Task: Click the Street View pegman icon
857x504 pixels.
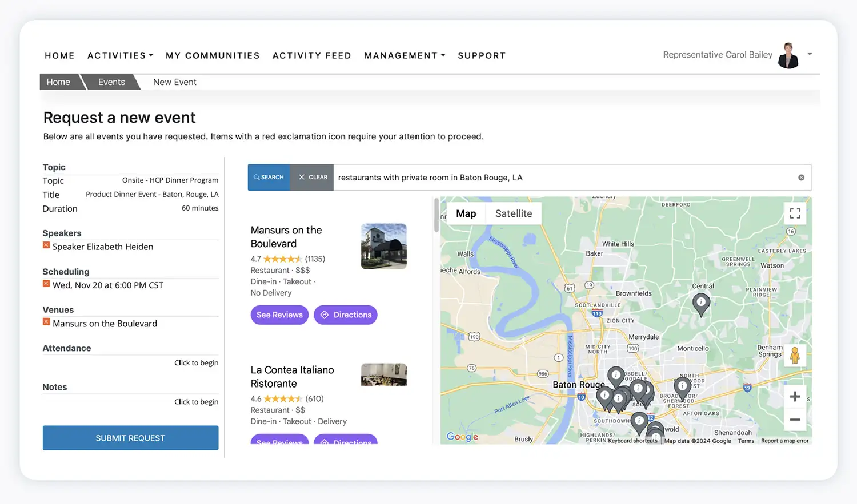Action: pyautogui.click(x=795, y=356)
